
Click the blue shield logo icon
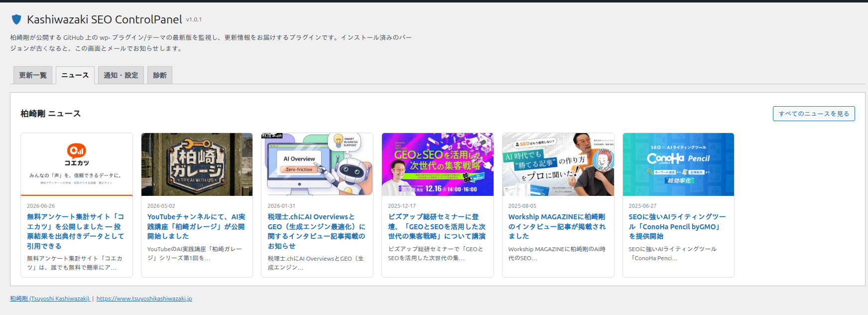click(16, 19)
